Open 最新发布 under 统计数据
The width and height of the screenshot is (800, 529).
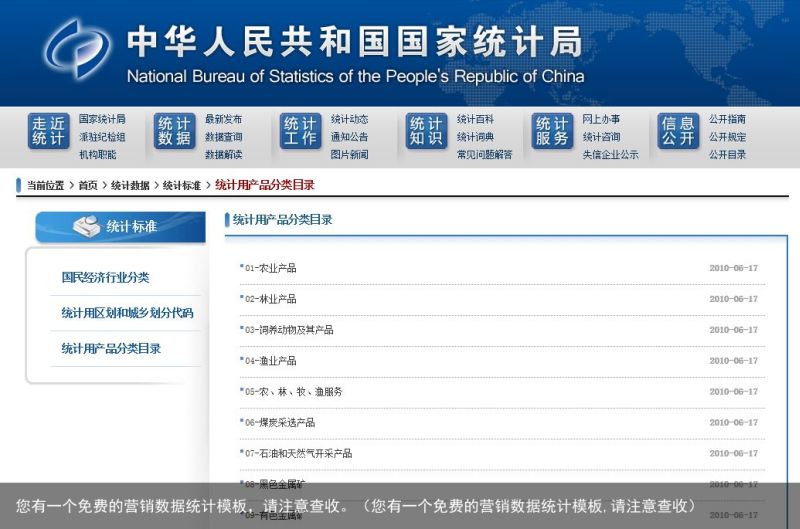(223, 119)
